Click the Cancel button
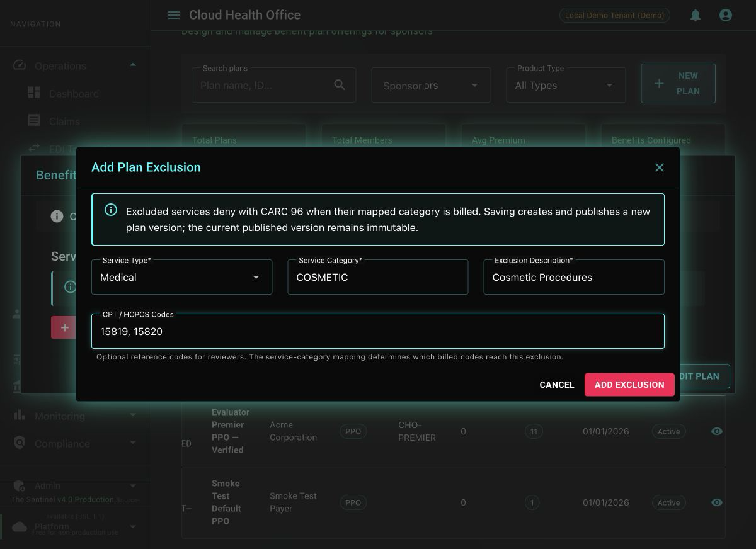The width and height of the screenshot is (756, 549). 557,385
